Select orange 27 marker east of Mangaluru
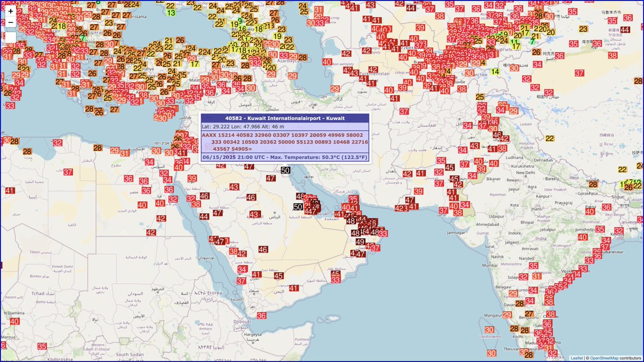644x362 pixels. [x=529, y=314]
